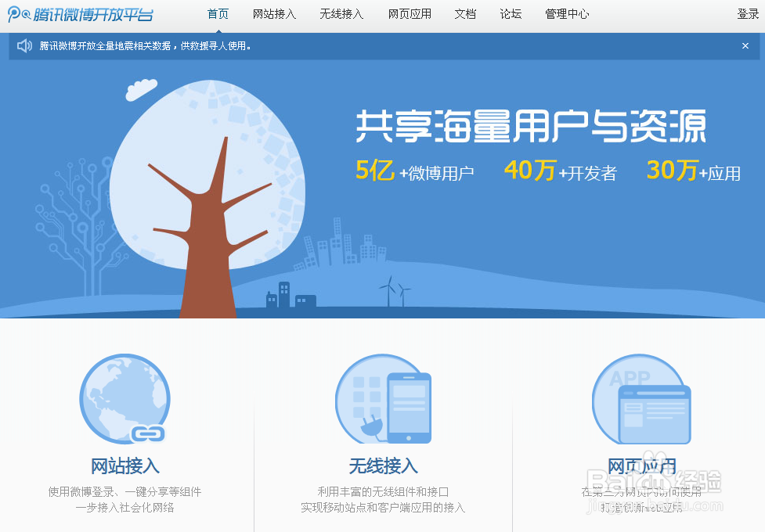Viewport: 765px width, 532px height.
Task: Click text 利用丰富的无线组件和接口
Action: click(383, 491)
